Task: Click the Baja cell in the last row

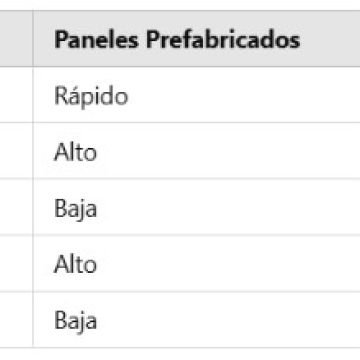Action: (197, 320)
